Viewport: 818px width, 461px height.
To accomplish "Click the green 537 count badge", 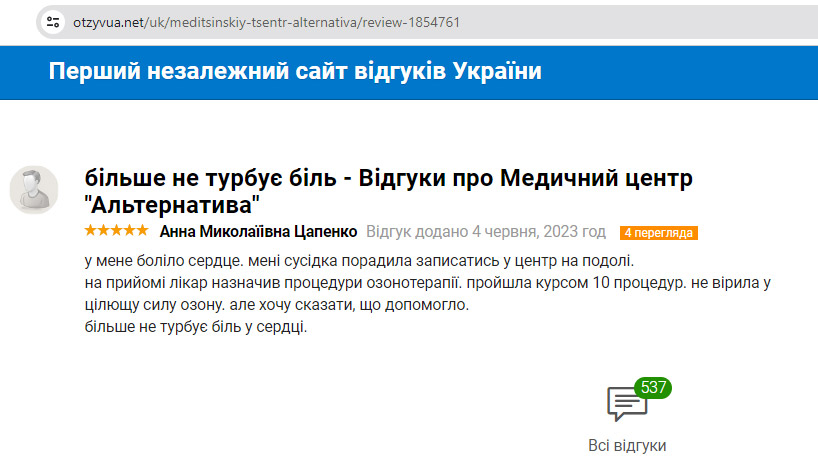I will coord(652,388).
